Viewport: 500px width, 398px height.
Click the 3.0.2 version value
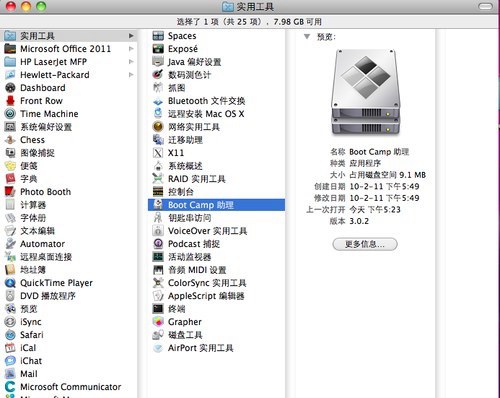point(359,221)
